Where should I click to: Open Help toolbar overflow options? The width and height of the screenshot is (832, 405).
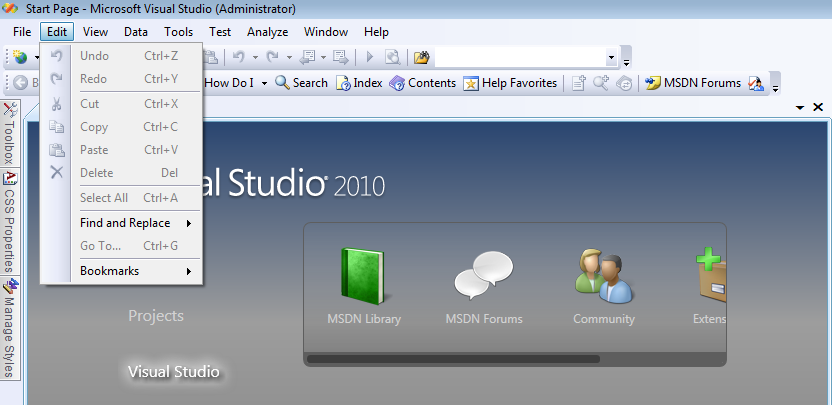click(x=775, y=84)
